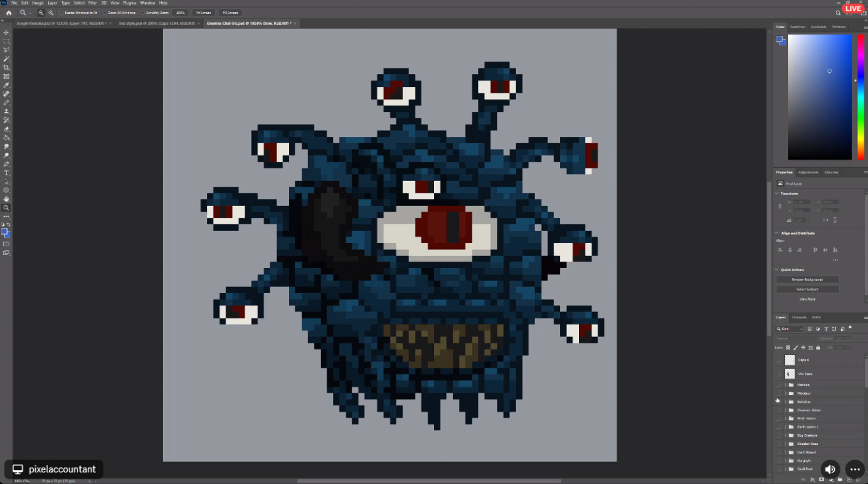This screenshot has height=484, width=868.
Task: Choose the Zoom Out magnifier mode
Action: pos(51,13)
